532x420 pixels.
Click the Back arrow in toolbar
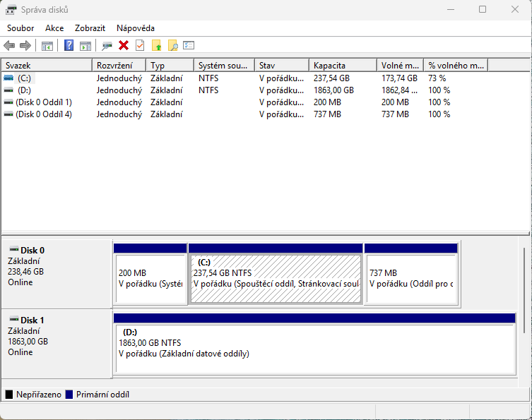click(9, 46)
